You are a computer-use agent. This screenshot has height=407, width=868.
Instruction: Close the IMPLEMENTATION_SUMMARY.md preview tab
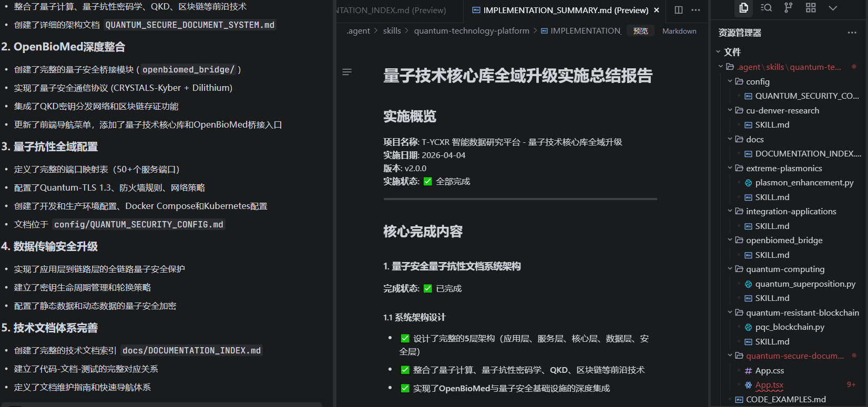(x=657, y=10)
